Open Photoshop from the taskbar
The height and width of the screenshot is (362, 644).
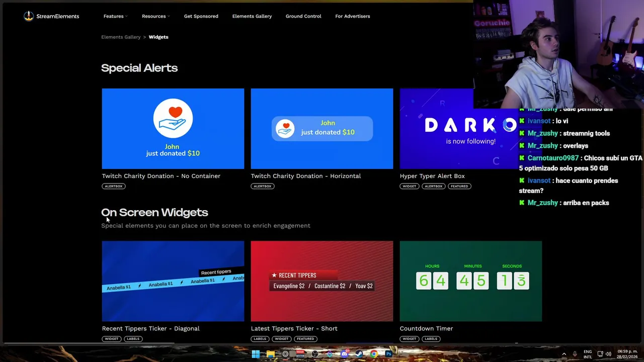(x=388, y=354)
